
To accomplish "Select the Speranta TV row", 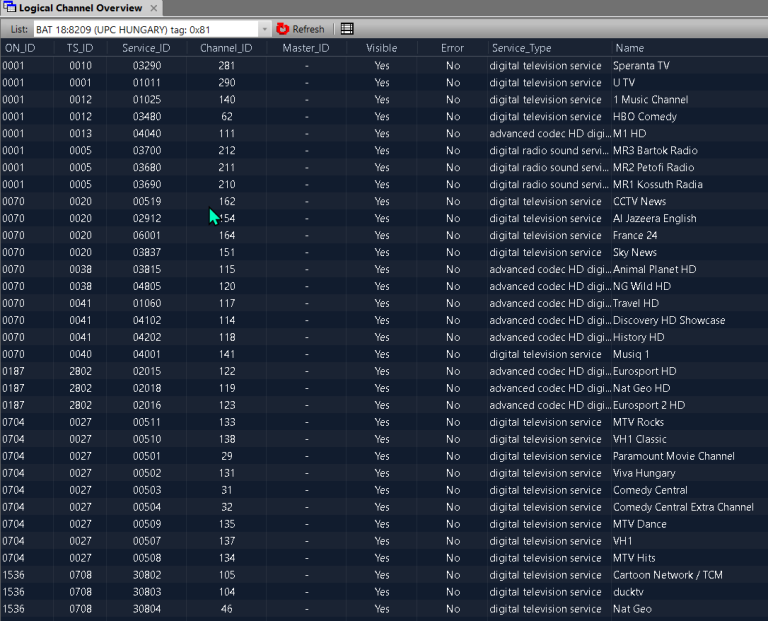I will pos(384,66).
